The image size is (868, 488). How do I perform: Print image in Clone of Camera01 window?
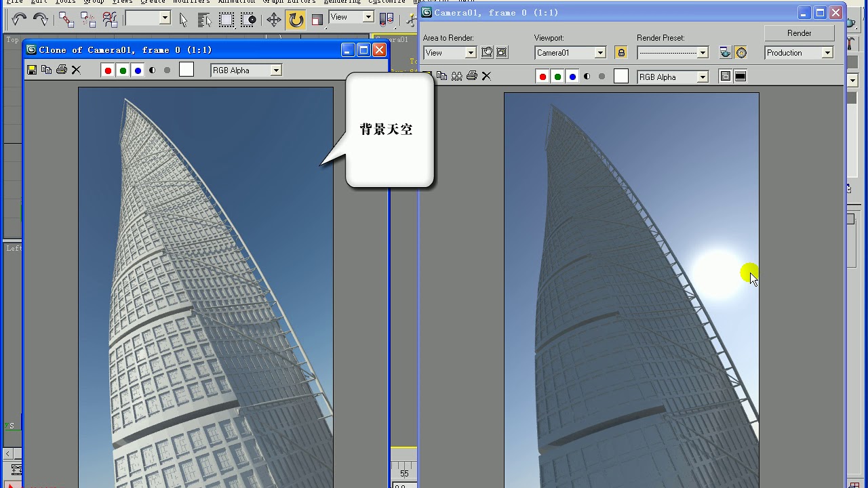point(62,70)
